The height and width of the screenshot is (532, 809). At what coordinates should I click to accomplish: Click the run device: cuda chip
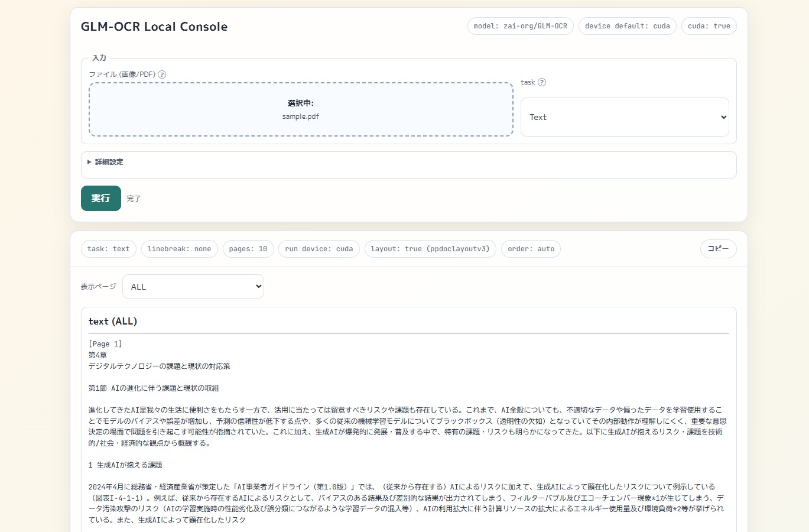click(319, 248)
